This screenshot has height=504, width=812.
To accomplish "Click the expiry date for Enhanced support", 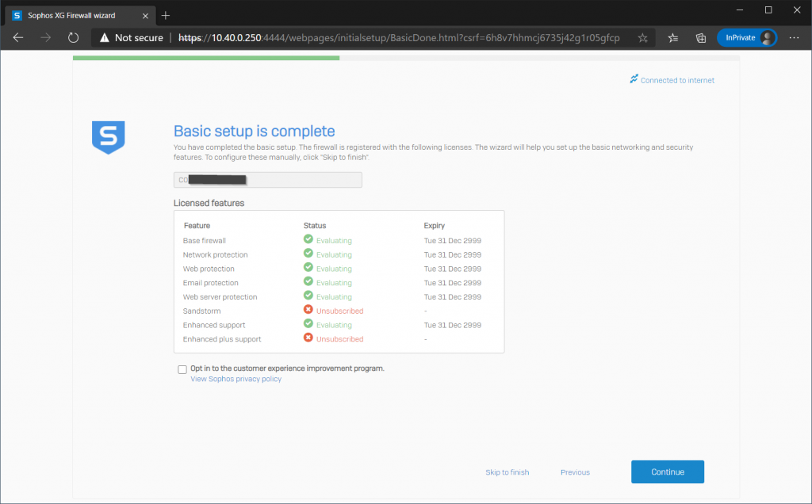I will click(x=453, y=325).
